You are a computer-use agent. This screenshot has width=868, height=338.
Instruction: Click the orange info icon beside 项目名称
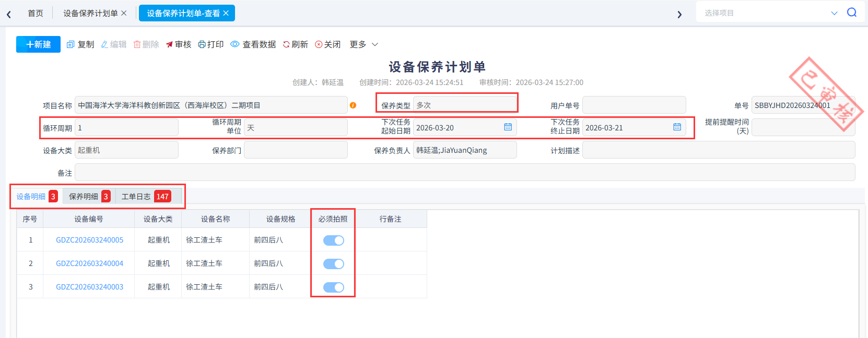(x=353, y=105)
